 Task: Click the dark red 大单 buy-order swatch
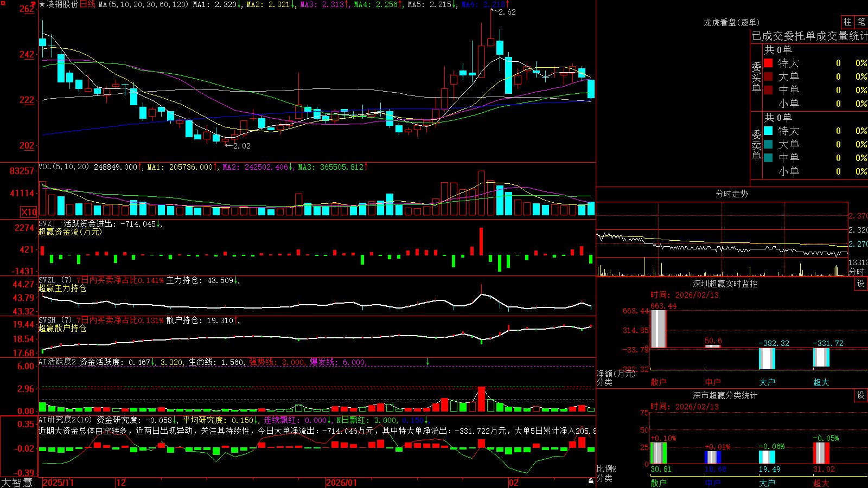point(768,76)
